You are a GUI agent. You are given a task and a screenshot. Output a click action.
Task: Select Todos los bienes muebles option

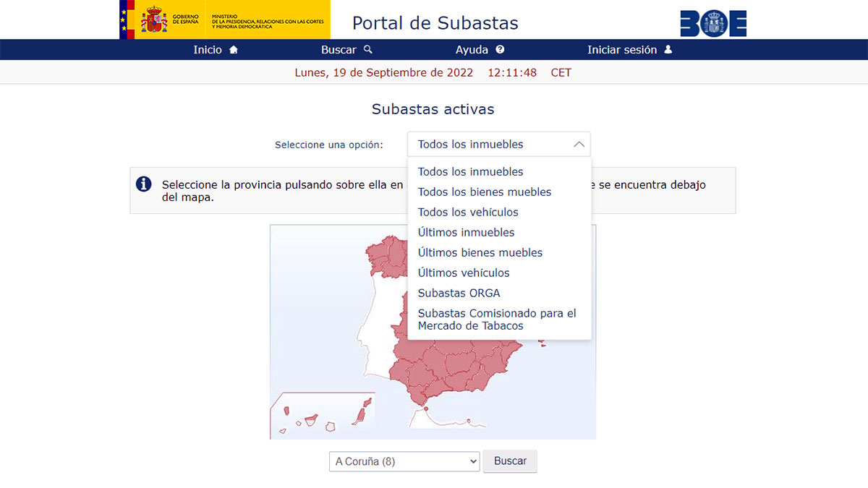(485, 192)
